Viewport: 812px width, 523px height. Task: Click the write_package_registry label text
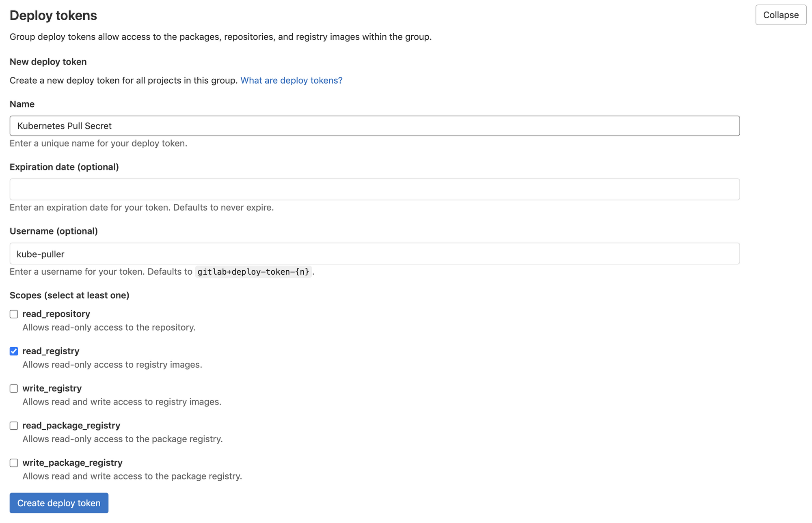pos(73,463)
